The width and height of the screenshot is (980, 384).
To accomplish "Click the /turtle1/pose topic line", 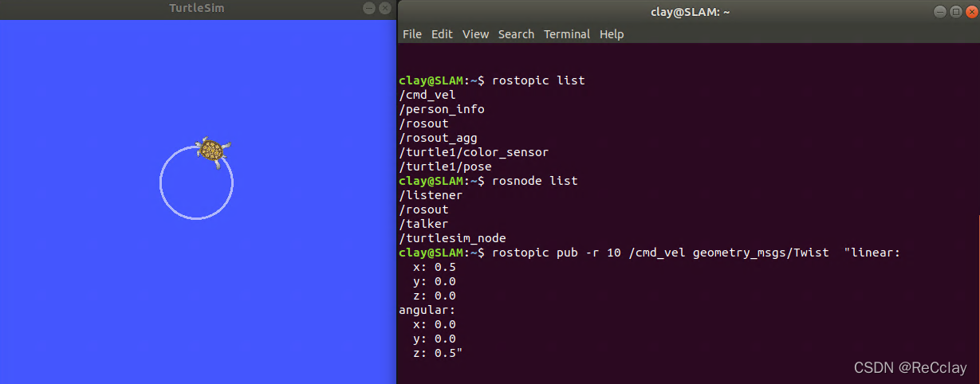I will [x=445, y=167].
